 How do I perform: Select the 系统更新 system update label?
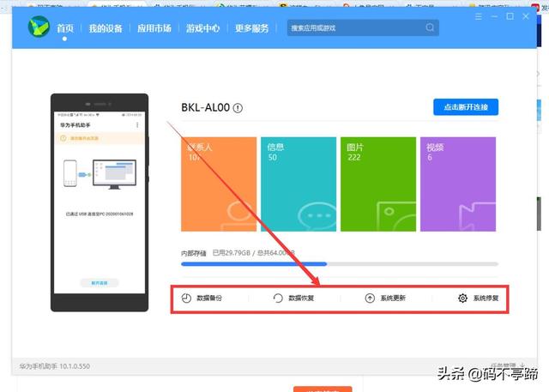(393, 299)
